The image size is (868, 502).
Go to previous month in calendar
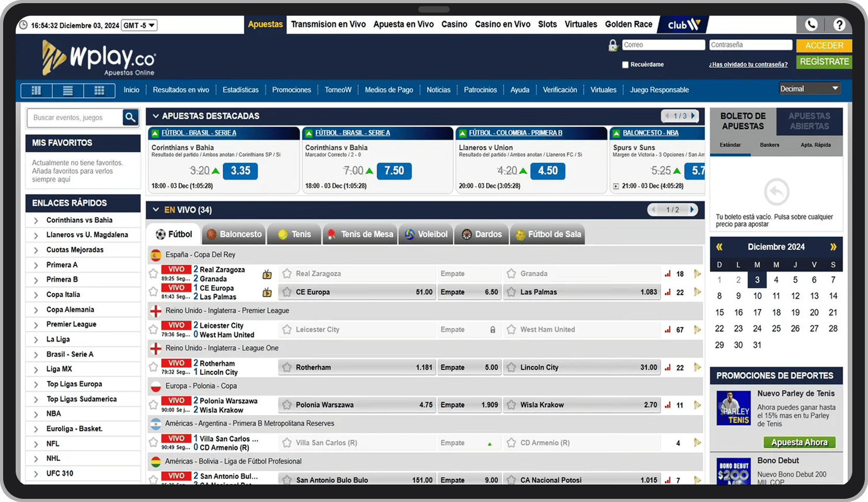pyautogui.click(x=719, y=247)
